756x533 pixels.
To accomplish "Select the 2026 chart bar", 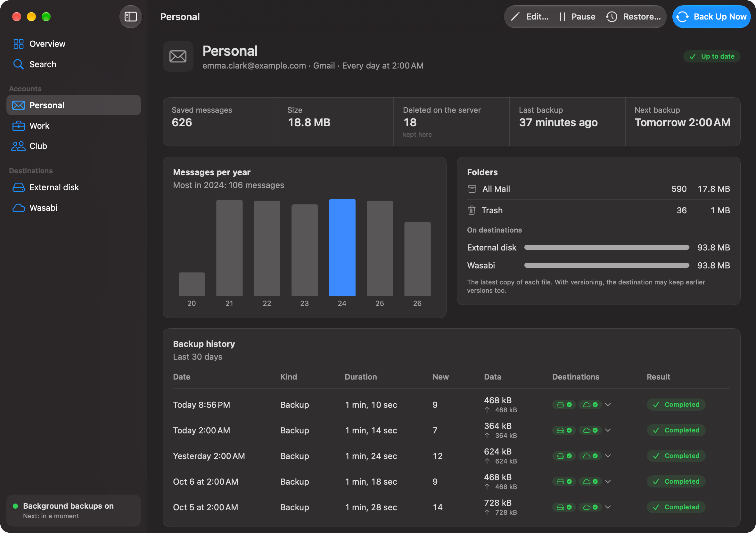I will click(417, 259).
